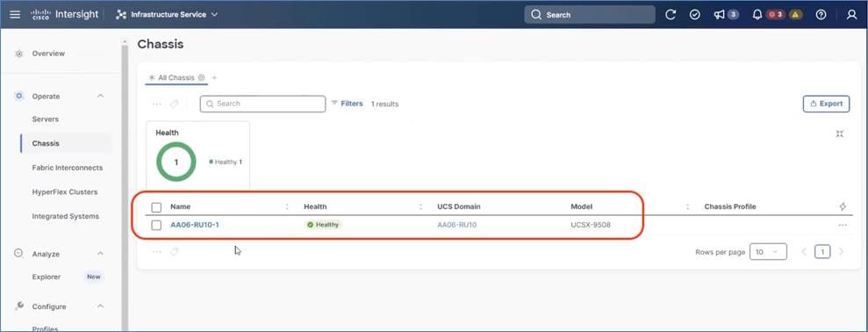Select Chassis in the sidebar

tap(46, 143)
